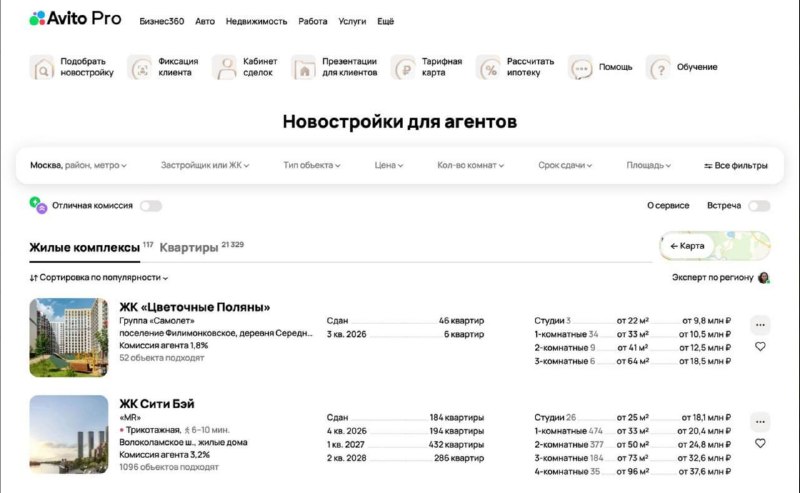Expand Застройщик или ЖК filter
The width and height of the screenshot is (800, 493).
coord(205,165)
